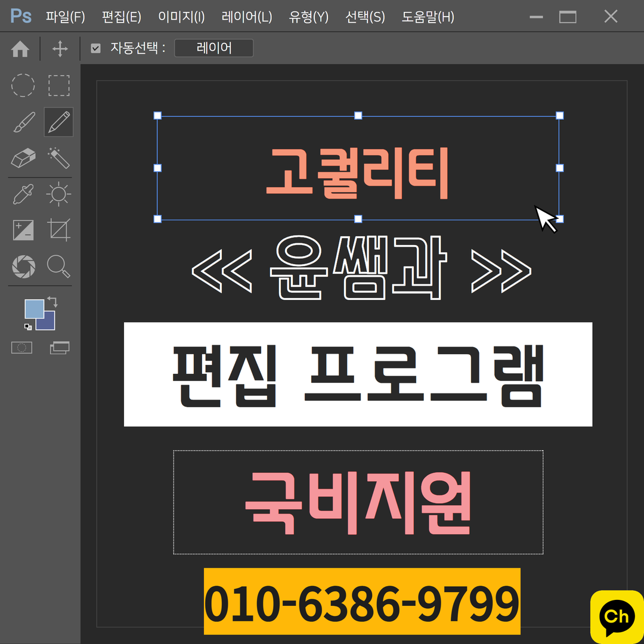This screenshot has height=644, width=644.
Task: Toggle the 자동선택 checkbox
Action: tap(95, 48)
